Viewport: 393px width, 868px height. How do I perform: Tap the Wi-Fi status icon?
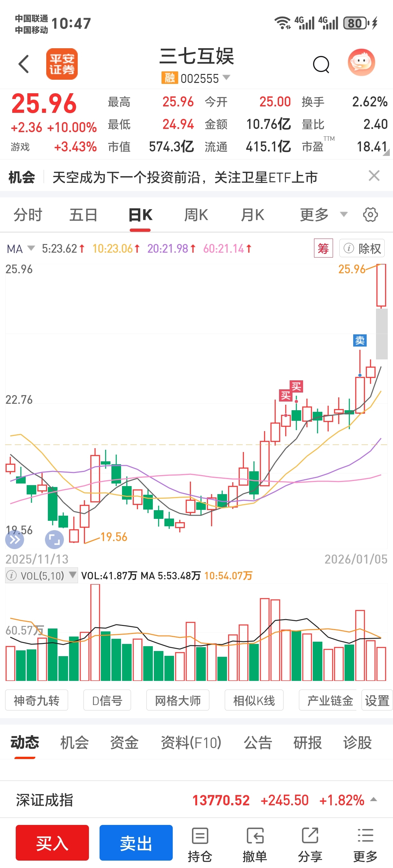(x=283, y=23)
